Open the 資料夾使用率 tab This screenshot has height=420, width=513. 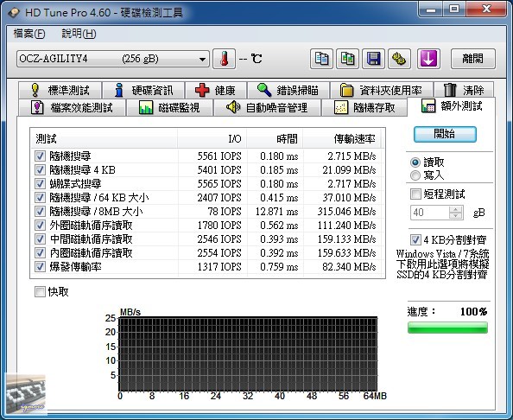[382, 90]
